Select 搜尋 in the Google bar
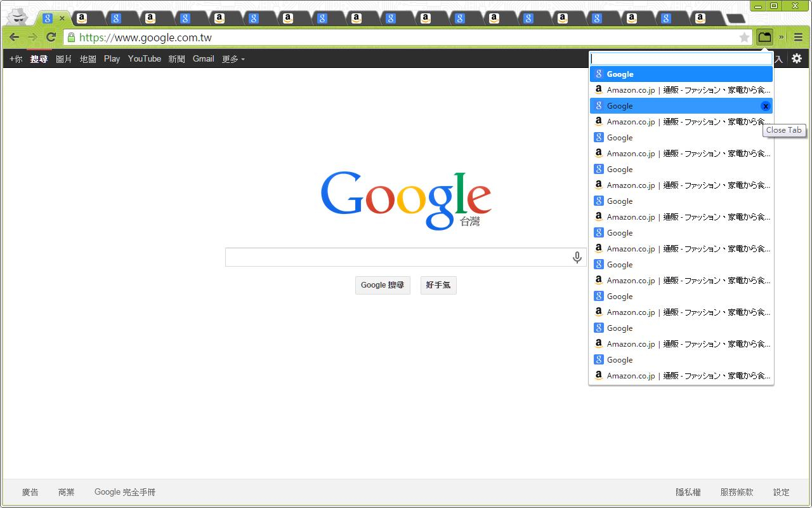 click(39, 59)
